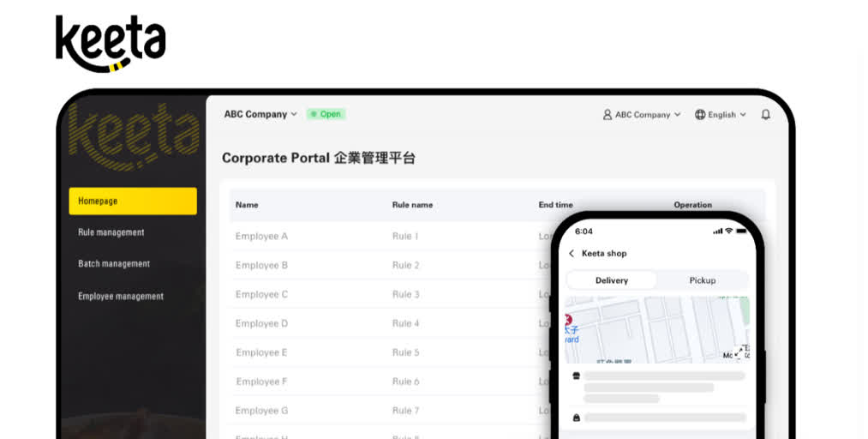
Task: Click the Rule 2 cell
Action: [406, 265]
